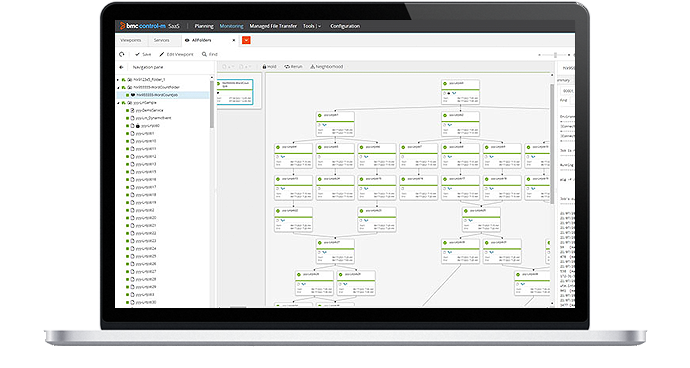Close the AllFolders tab
The height and width of the screenshot is (368, 690).
pos(234,40)
